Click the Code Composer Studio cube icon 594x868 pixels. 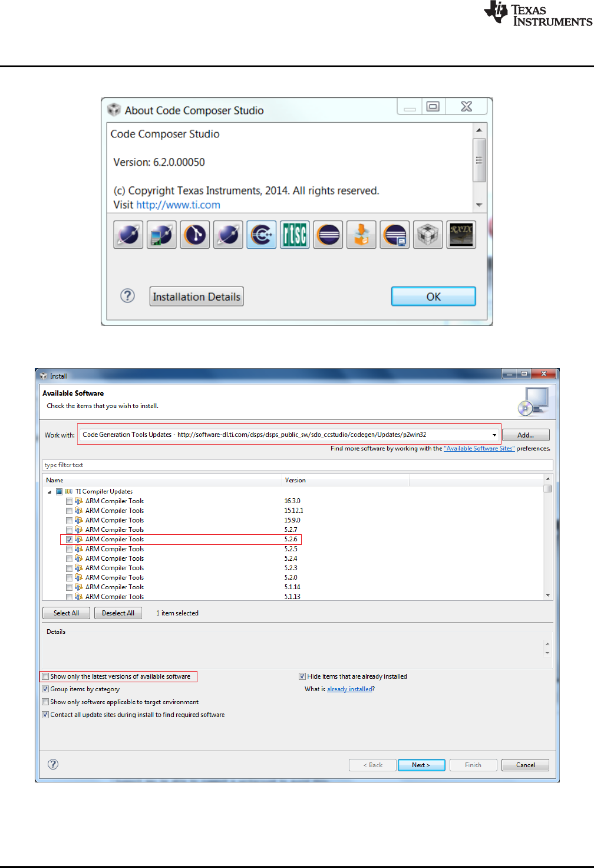coord(428,235)
